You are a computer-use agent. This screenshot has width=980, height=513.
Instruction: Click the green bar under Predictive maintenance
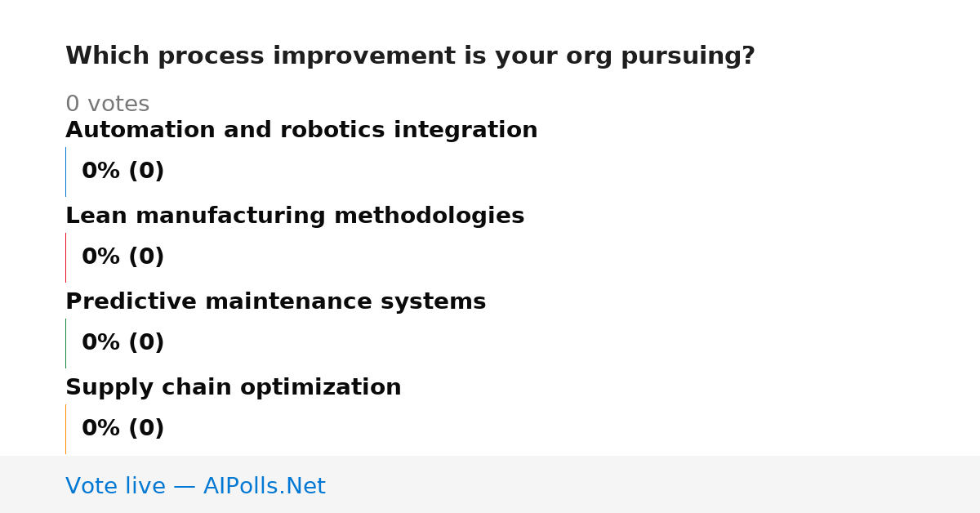point(65,343)
